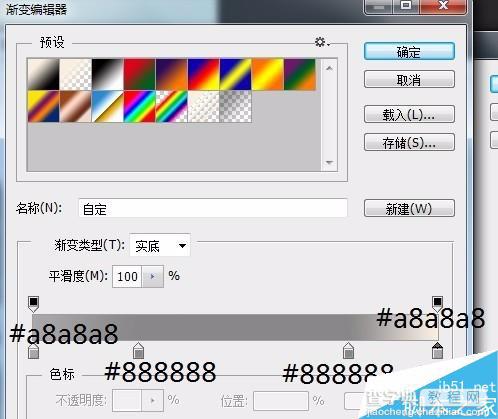Image resolution: width=498 pixels, height=419 pixels.
Task: Select the yellow, violet, orange, blue preset
Action: click(x=43, y=106)
